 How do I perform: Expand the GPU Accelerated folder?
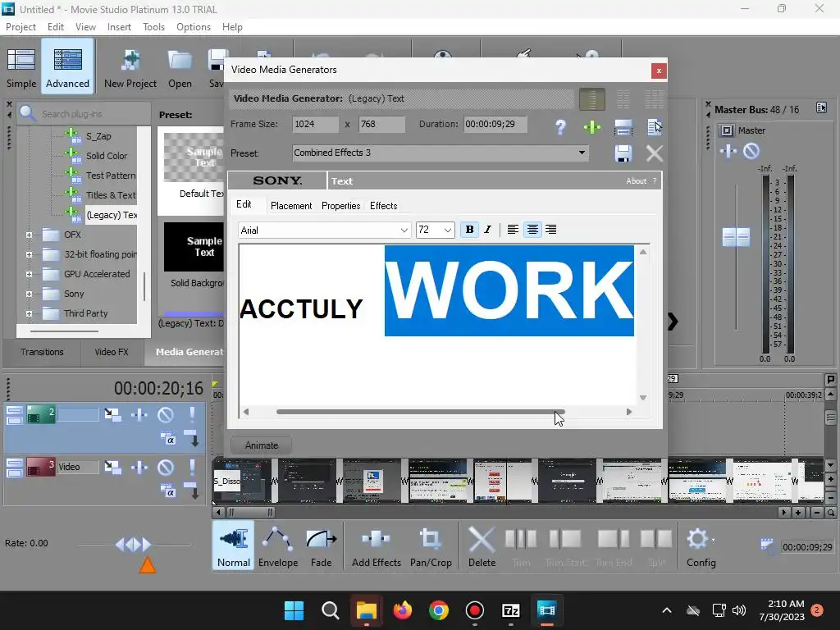29,274
